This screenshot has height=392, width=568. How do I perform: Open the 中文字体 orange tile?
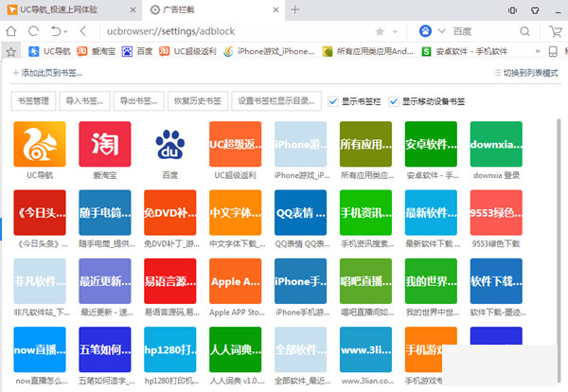coord(236,213)
